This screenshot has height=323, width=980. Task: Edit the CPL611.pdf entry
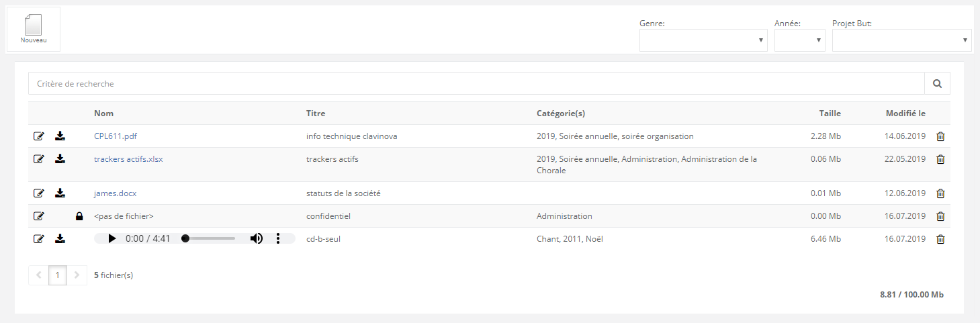pos(39,136)
